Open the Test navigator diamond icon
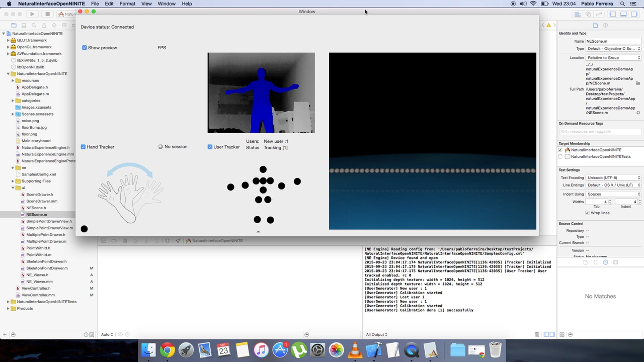The height and width of the screenshot is (362, 644). (54, 25)
